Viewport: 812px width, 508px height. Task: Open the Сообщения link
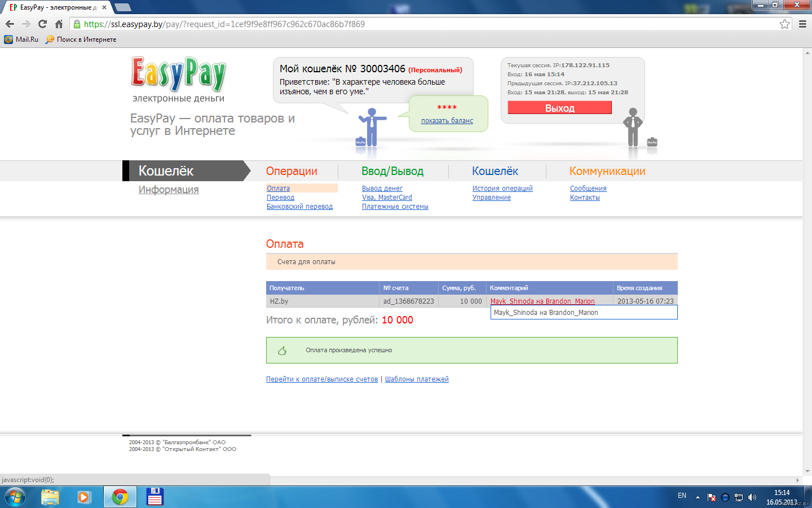588,189
